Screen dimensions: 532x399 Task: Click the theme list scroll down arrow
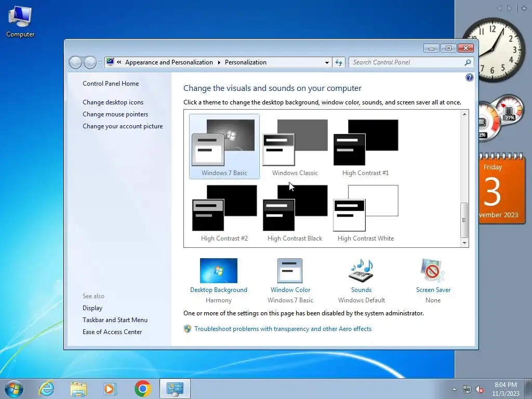464,243
